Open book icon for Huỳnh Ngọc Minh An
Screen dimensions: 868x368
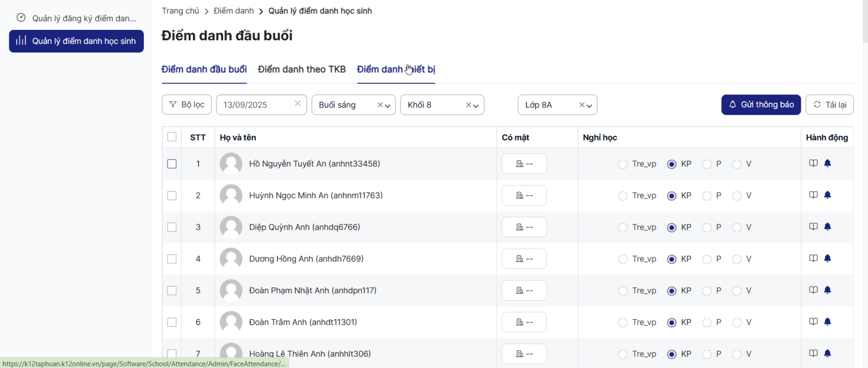(x=813, y=195)
